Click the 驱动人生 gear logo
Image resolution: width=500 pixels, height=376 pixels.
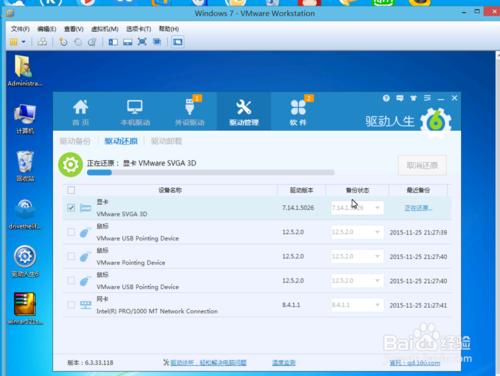pyautogui.click(x=436, y=123)
